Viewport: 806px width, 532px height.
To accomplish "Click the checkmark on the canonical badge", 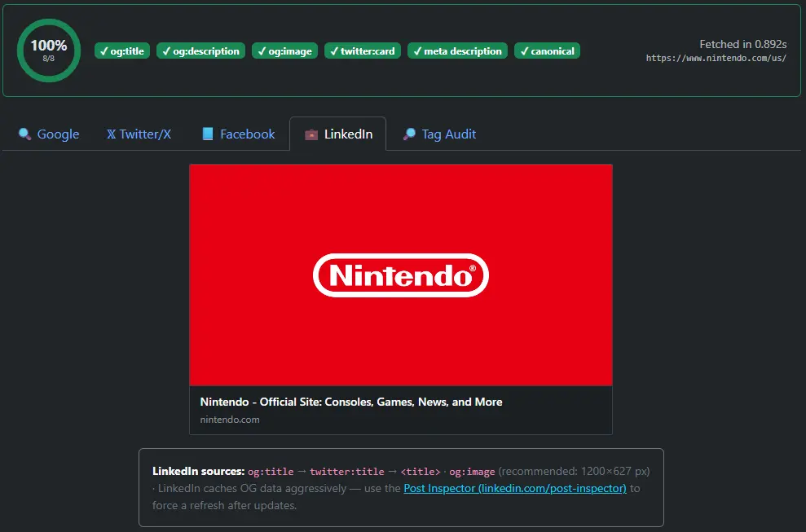I will (x=524, y=51).
